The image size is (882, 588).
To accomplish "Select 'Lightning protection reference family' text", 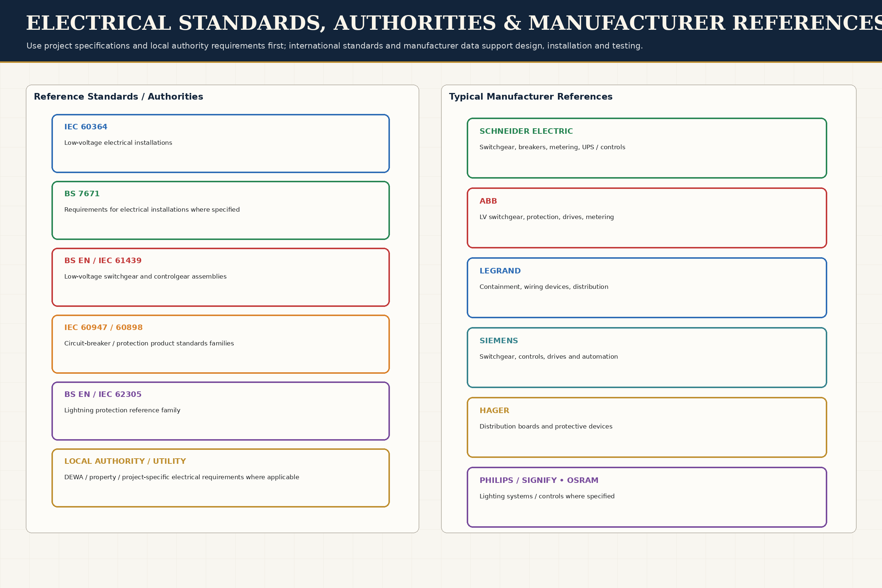I will (122, 410).
